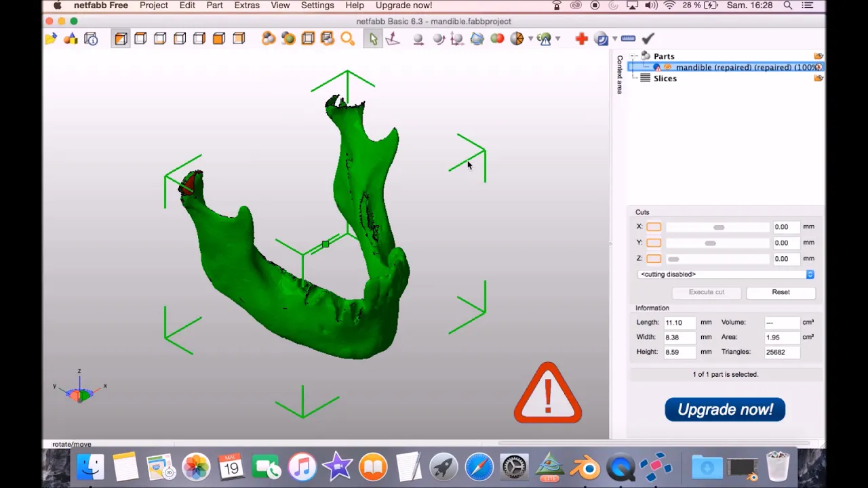Select the first view-cube perspective icon
The height and width of the screenshot is (488, 868).
coord(121,39)
